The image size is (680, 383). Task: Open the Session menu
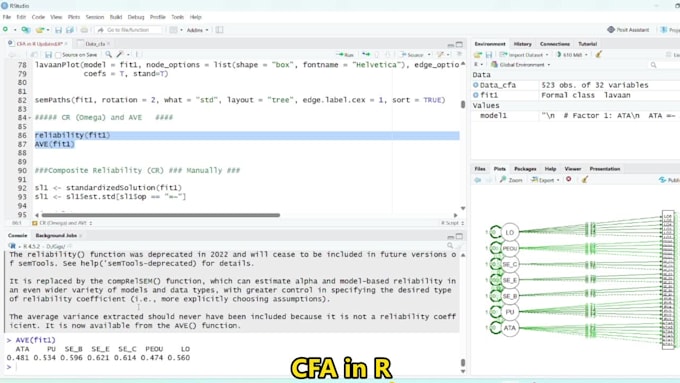pos(95,17)
